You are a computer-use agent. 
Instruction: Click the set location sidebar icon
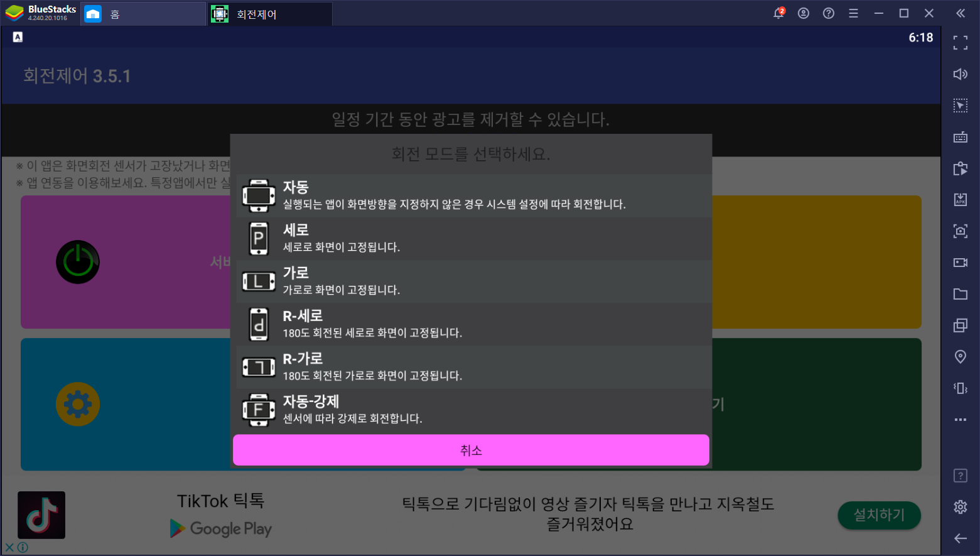(x=961, y=357)
